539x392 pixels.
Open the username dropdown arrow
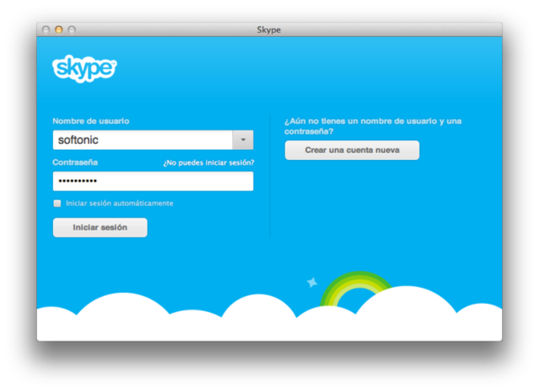(243, 140)
